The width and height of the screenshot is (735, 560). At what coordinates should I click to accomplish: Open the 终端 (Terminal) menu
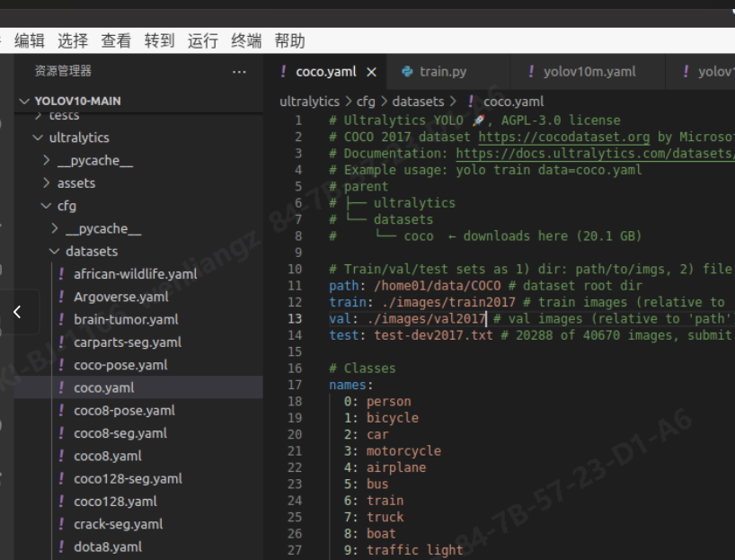point(246,40)
